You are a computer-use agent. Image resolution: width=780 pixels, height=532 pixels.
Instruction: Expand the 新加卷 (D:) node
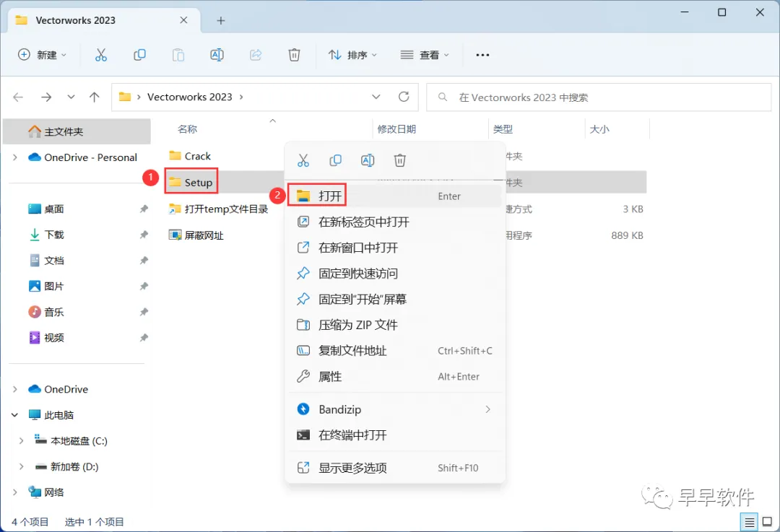click(x=21, y=467)
